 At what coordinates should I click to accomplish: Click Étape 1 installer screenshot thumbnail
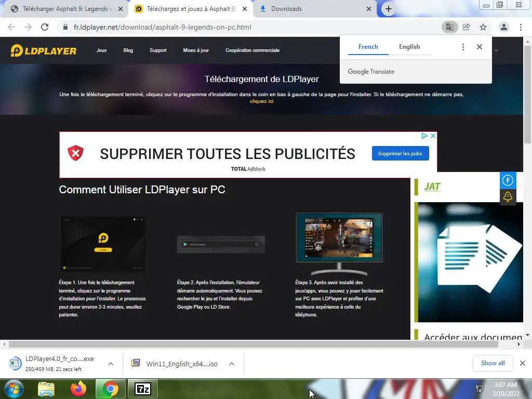coord(103,244)
